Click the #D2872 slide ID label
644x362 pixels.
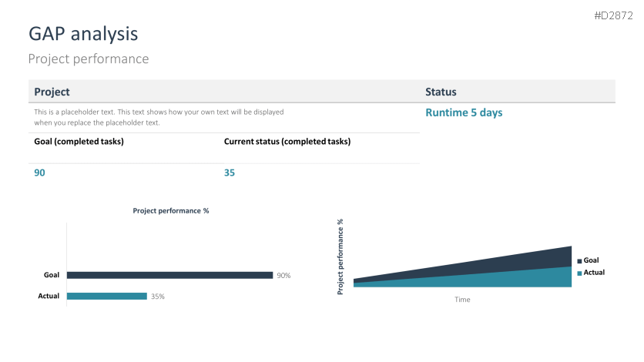tap(613, 15)
